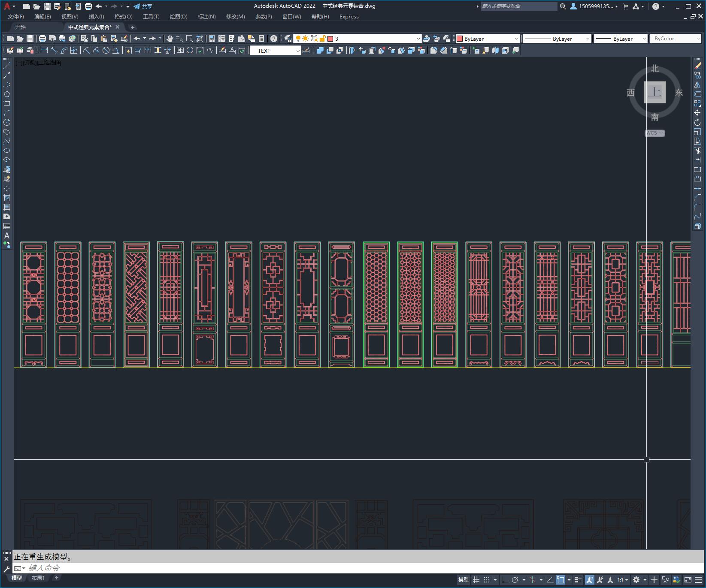
Task: Expand the 1:1 annotation scale dropdown
Action: [x=623, y=580]
